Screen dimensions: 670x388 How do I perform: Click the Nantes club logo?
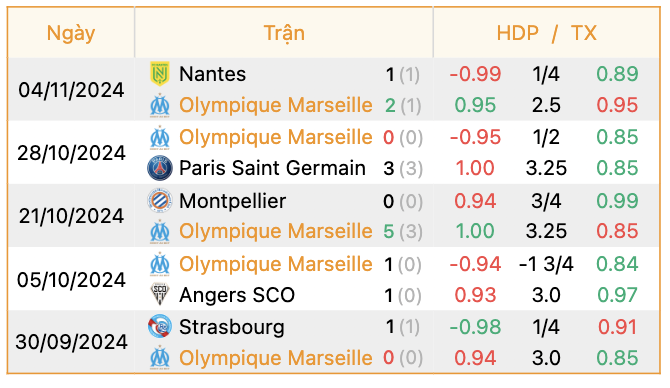(x=160, y=73)
